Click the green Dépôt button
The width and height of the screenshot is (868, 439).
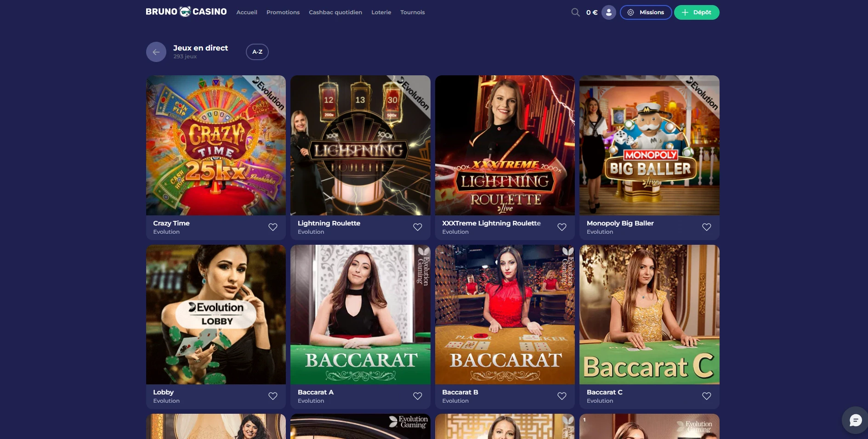coord(697,12)
